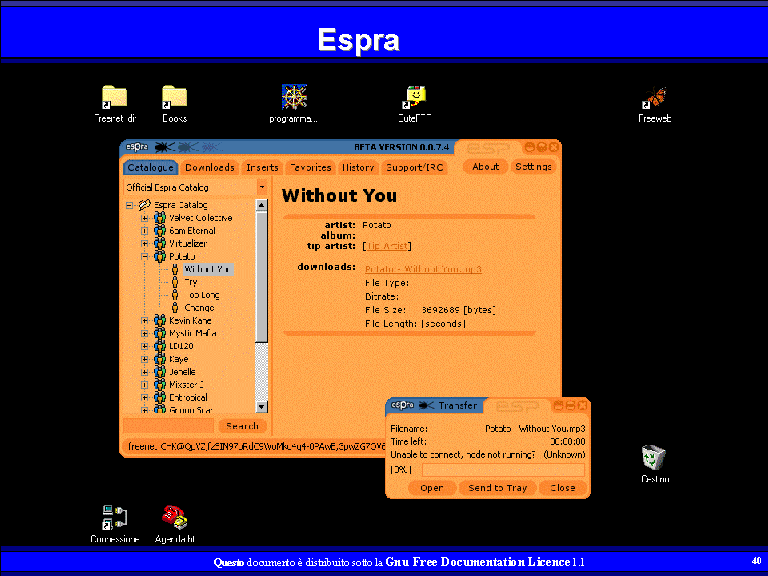The width and height of the screenshot is (768, 576).
Task: Launch the programma spider web icon
Action: (294, 97)
